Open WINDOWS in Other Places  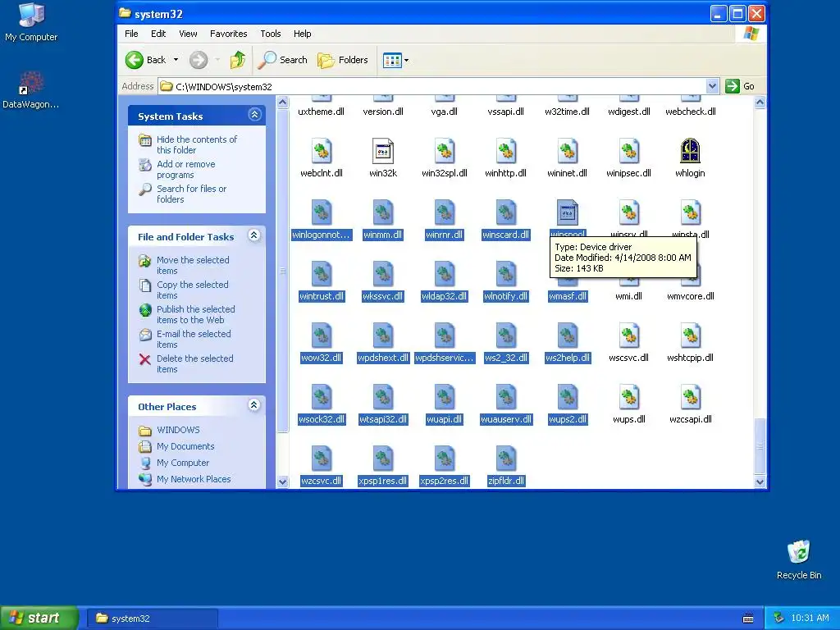pos(178,430)
